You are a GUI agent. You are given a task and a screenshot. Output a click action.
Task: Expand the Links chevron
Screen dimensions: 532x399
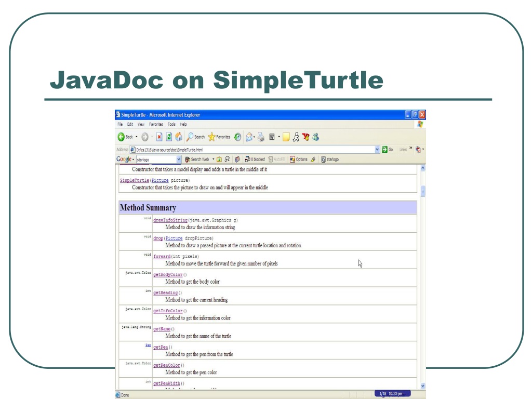(x=410, y=148)
